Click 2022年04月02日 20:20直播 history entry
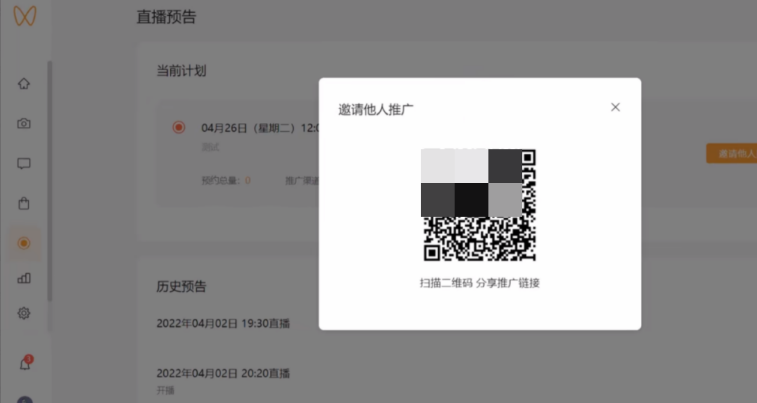 click(223, 373)
